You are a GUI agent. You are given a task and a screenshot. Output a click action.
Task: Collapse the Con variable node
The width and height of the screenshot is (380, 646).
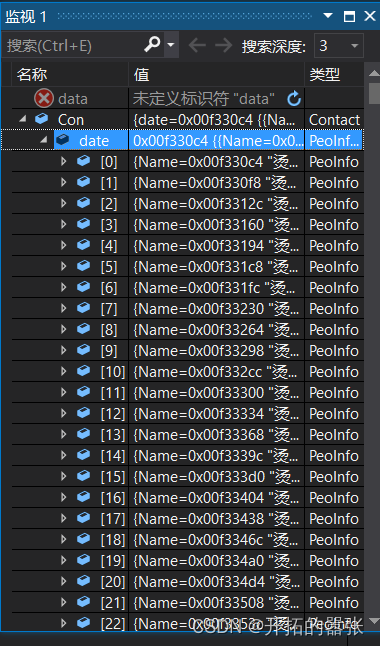23,119
